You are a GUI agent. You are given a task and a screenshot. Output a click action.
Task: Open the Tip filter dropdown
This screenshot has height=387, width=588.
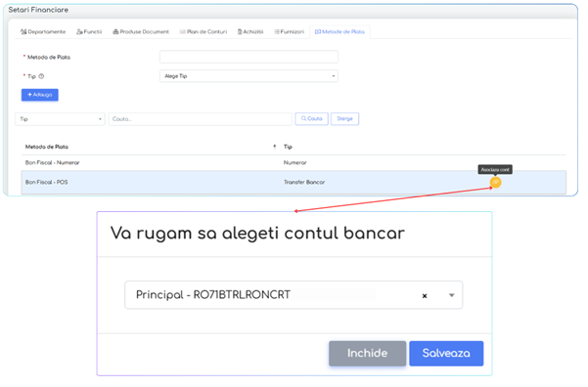(x=60, y=119)
